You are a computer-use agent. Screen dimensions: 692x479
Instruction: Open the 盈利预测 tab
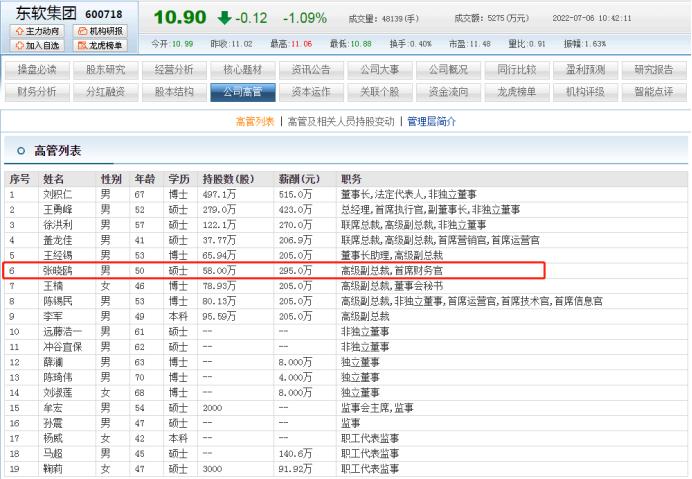click(586, 70)
